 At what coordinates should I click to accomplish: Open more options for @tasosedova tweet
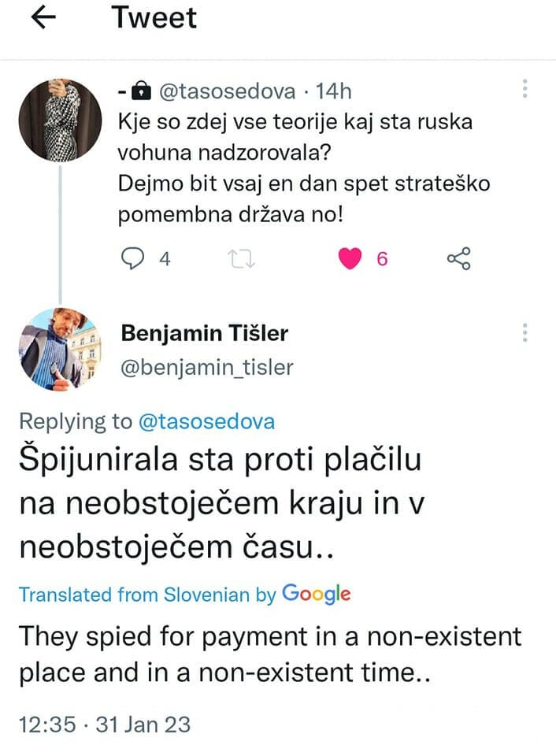pyautogui.click(x=524, y=89)
